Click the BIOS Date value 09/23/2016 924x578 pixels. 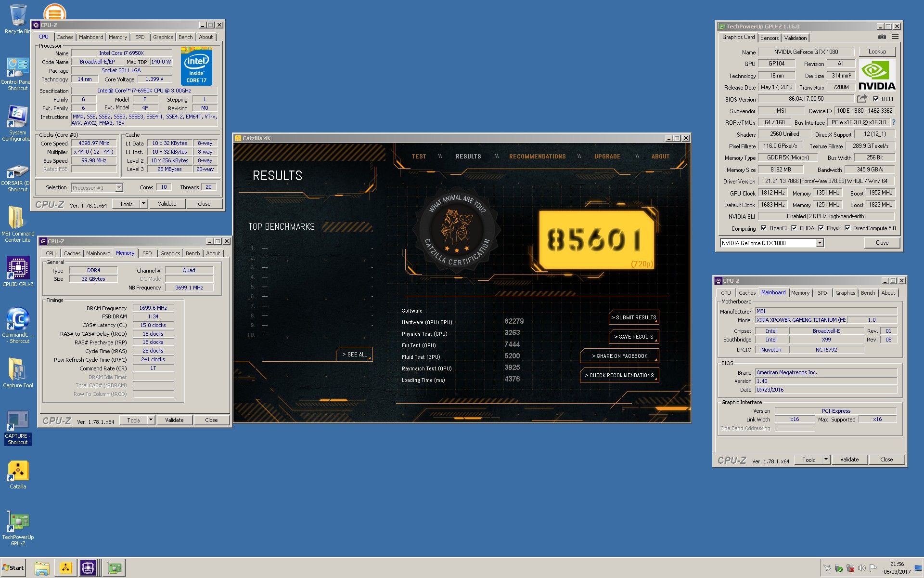[826, 390]
